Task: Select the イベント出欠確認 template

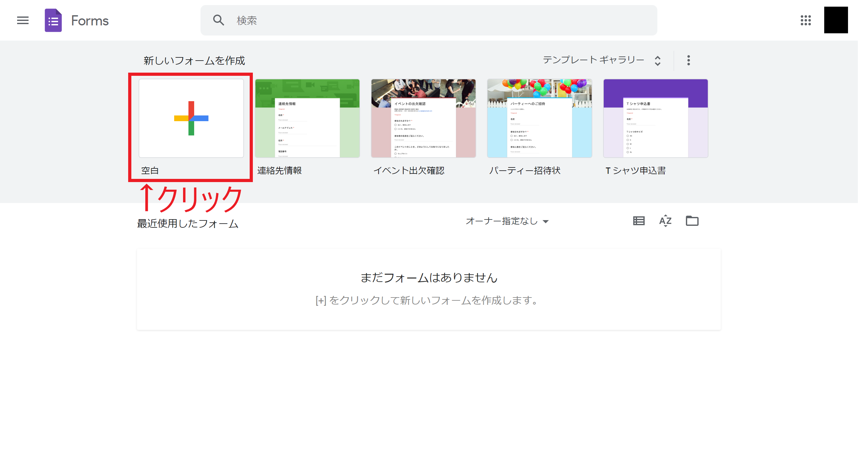Action: [423, 118]
